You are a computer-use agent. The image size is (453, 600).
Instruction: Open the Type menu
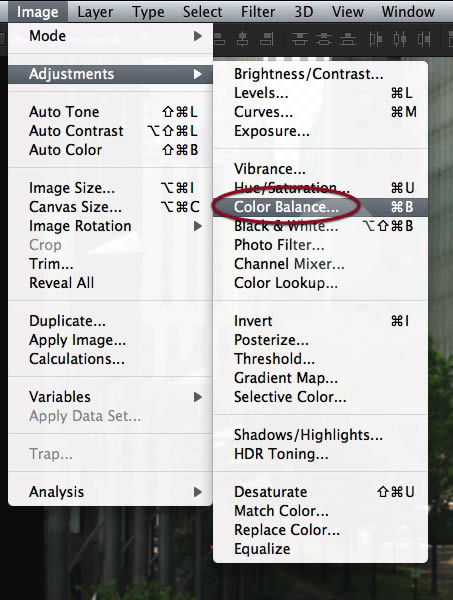[x=148, y=12]
